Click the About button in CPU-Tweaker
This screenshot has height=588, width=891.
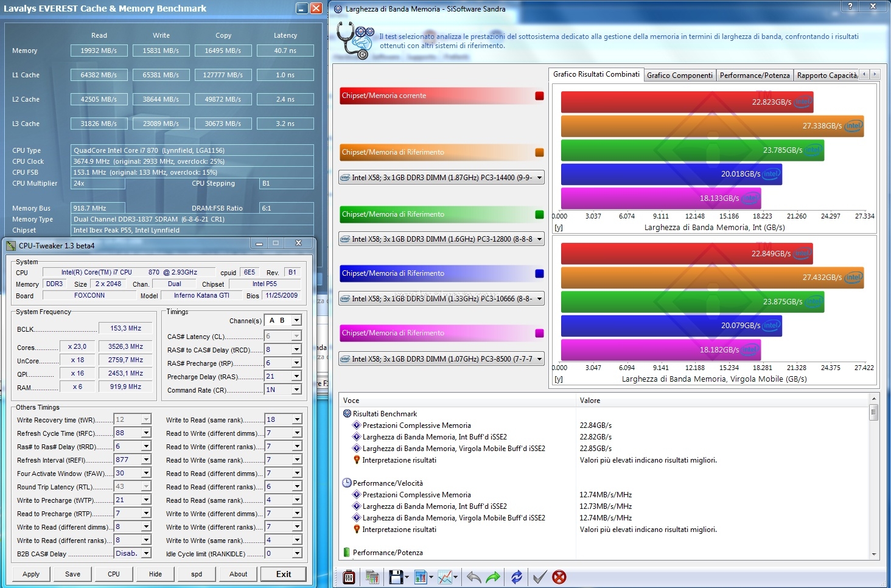[238, 574]
